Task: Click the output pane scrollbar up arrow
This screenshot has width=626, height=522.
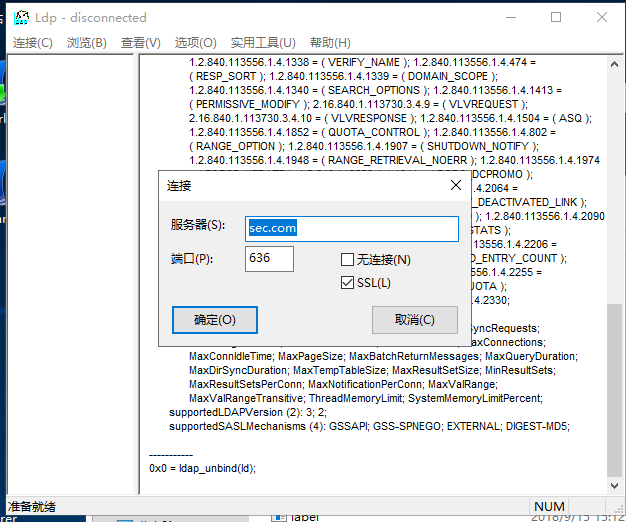Action: click(614, 63)
